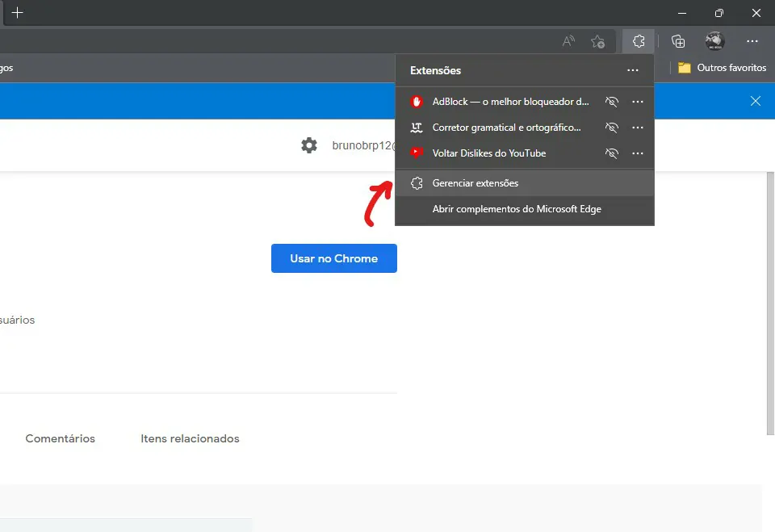The width and height of the screenshot is (775, 532).
Task: Select Gerenciar extensões menu entry
Action: [x=525, y=183]
